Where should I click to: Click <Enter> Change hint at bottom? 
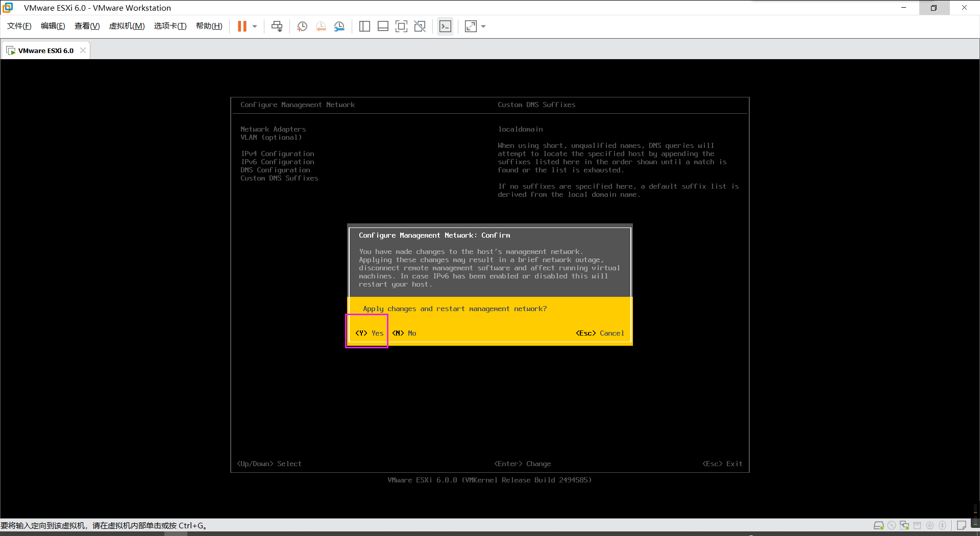[522, 464]
